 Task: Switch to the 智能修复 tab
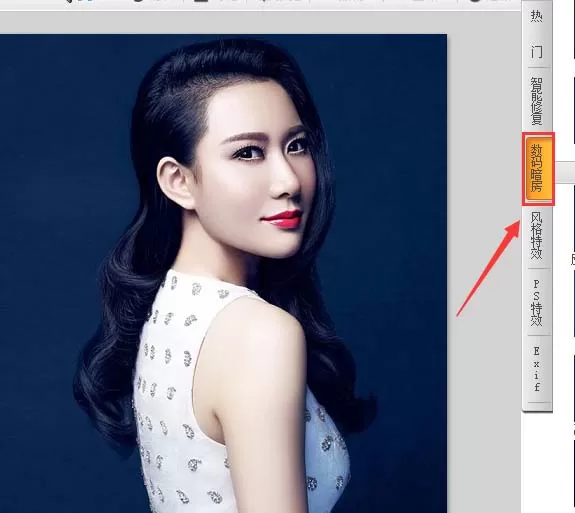click(x=537, y=100)
